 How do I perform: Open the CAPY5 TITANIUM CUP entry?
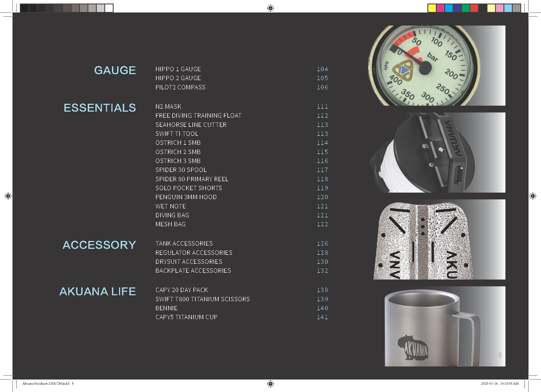[186, 317]
